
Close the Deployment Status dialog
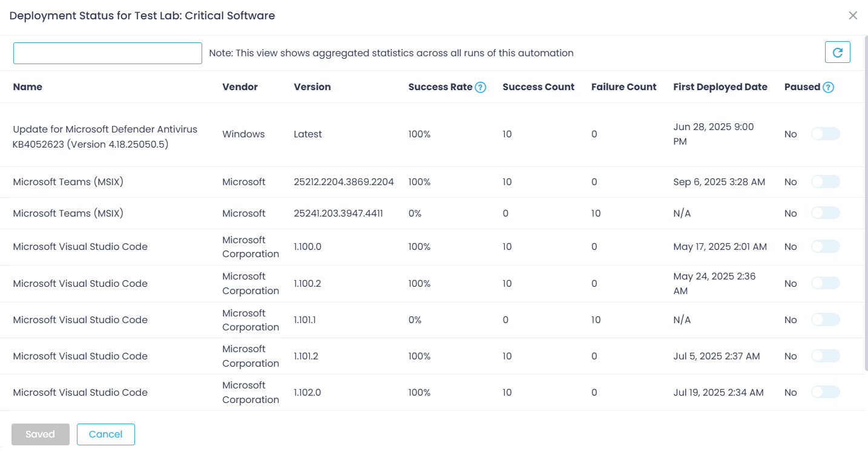853,15
